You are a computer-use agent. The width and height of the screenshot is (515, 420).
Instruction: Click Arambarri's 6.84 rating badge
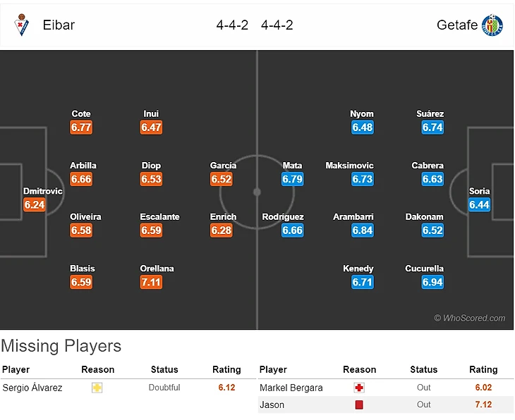tap(363, 230)
